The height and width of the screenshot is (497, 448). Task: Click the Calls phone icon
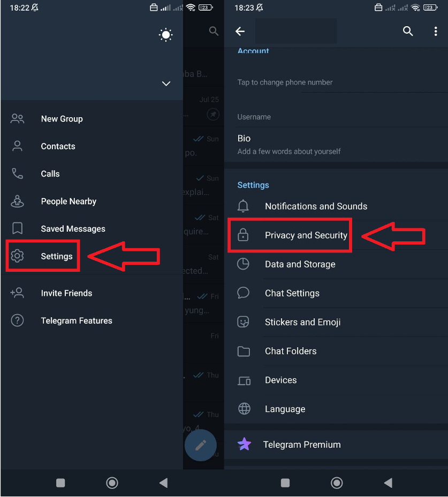pos(18,174)
